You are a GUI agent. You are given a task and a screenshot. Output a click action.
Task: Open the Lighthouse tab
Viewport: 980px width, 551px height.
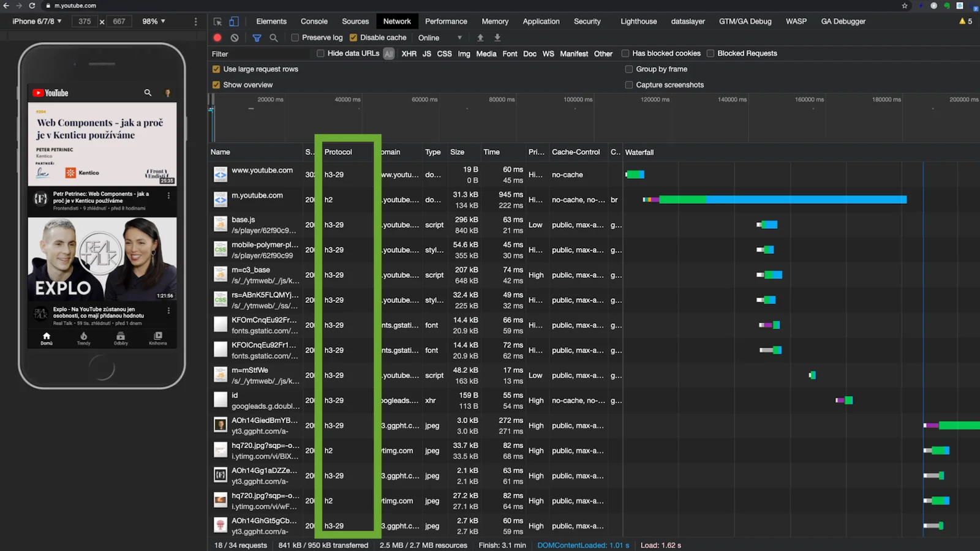pos(638,21)
